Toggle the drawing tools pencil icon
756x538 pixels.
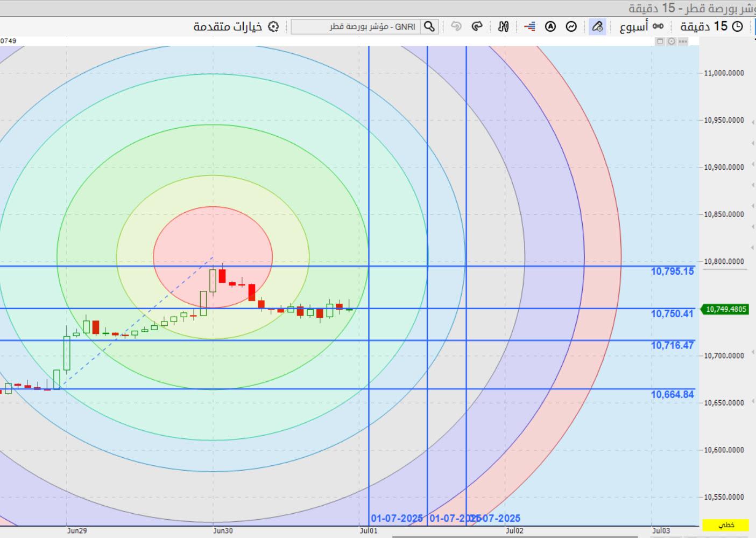point(597,26)
